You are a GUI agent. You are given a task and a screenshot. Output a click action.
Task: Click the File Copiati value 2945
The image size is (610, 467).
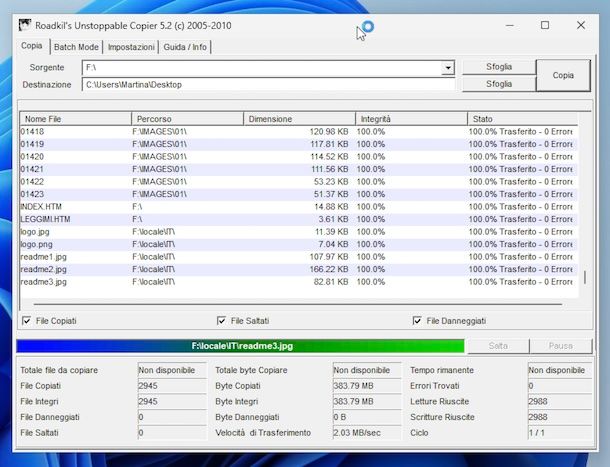pyautogui.click(x=172, y=386)
